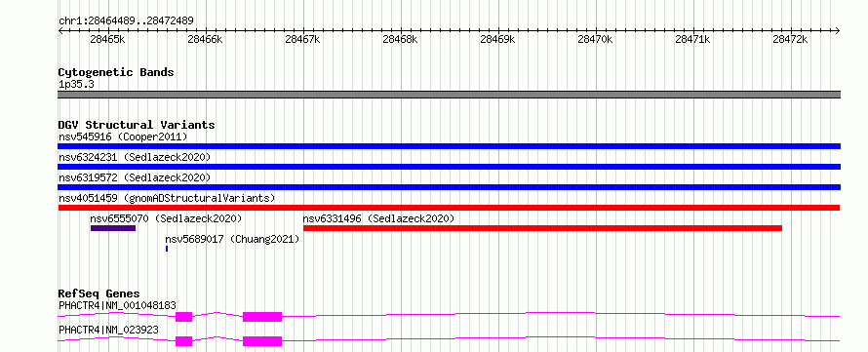
Task: Open the nsv6331496 (Sedlazeck2020) label
Action: (x=378, y=218)
